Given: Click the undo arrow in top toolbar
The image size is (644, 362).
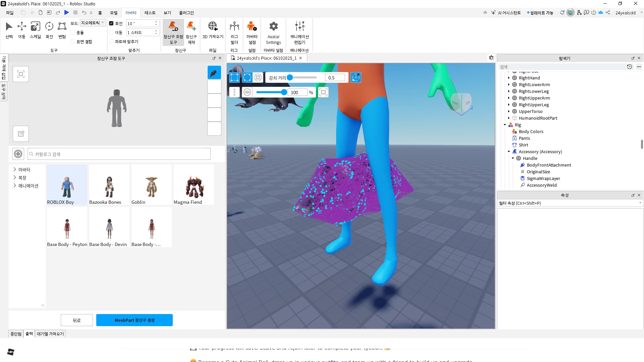Looking at the screenshot, I should [84, 12].
